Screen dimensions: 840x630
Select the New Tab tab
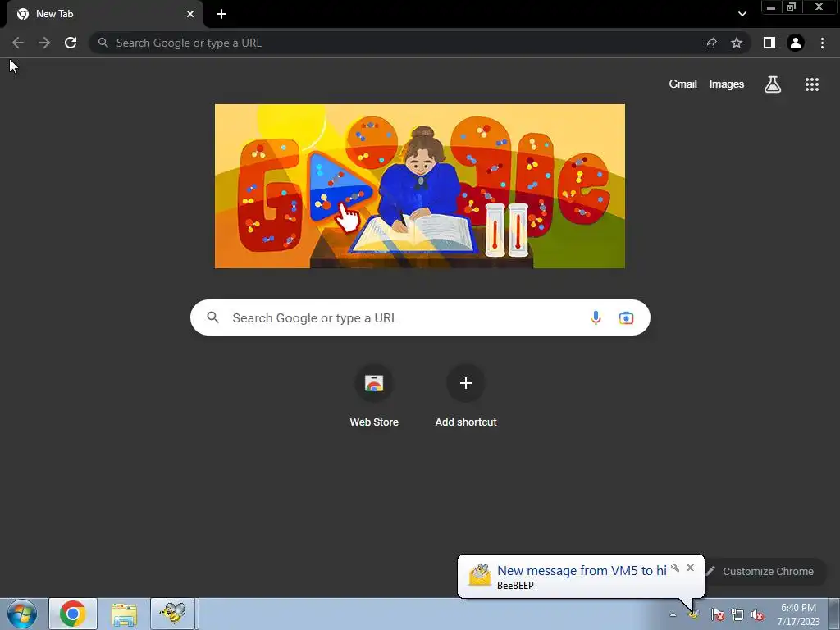[x=105, y=14]
